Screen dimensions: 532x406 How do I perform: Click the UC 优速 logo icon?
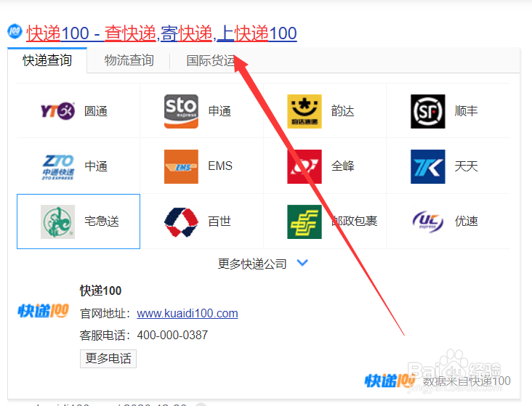tap(428, 222)
